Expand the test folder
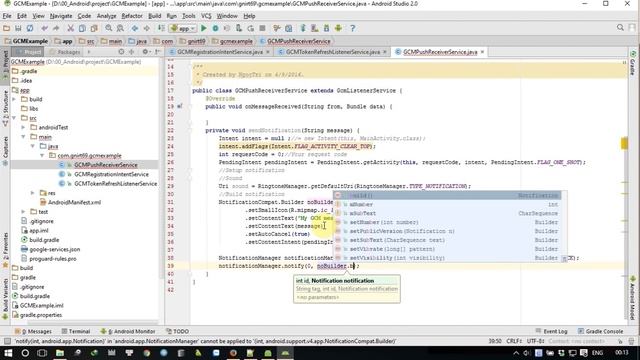The height and width of the screenshot is (360, 640). click(x=24, y=211)
